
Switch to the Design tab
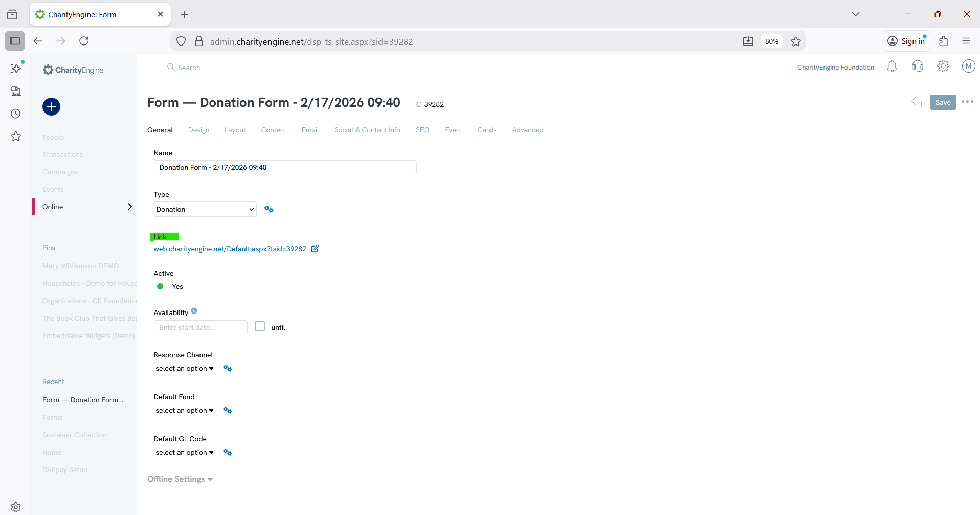[198, 130]
